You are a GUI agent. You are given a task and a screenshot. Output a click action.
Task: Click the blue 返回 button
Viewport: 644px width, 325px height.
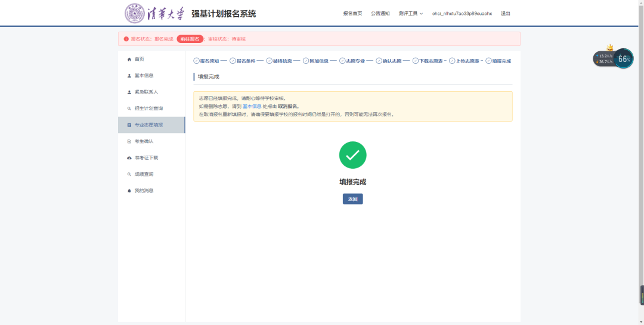coord(353,199)
